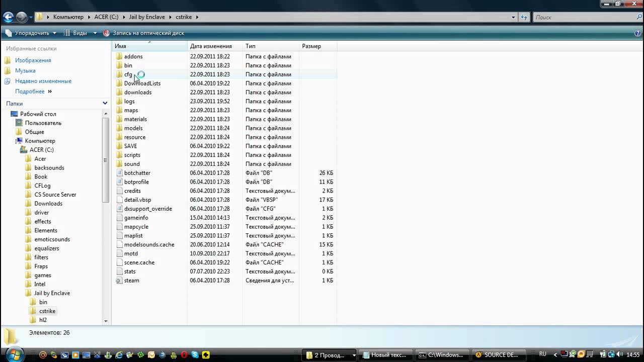This screenshot has width=644, height=362.
Task: Open the Упорядочить menu
Action: 31,33
